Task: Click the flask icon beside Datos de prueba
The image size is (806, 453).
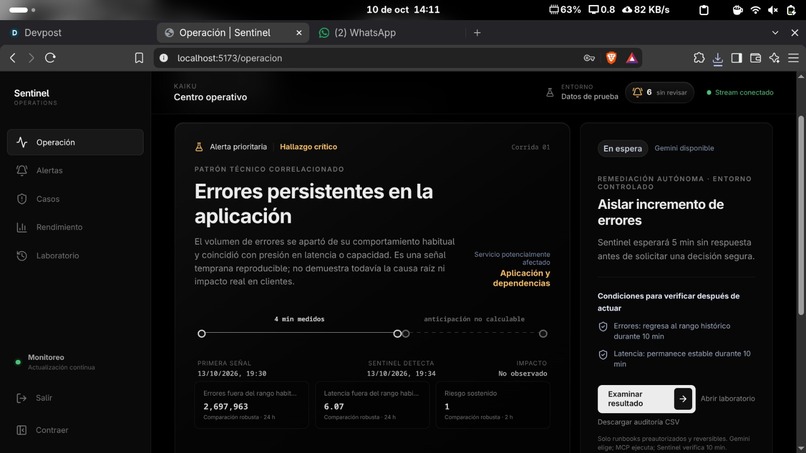Action: coord(549,93)
